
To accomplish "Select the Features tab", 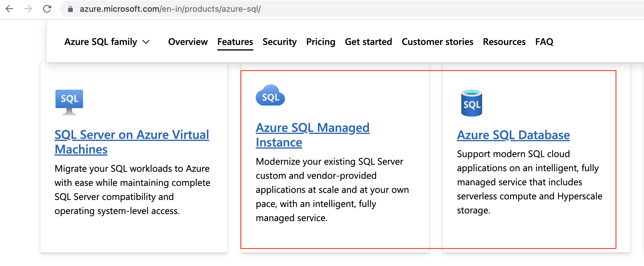I will [x=235, y=42].
